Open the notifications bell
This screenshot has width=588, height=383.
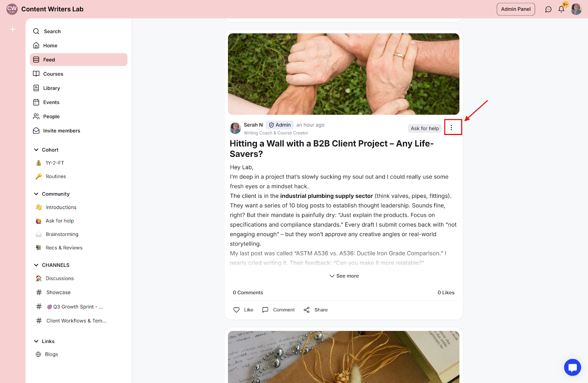pyautogui.click(x=561, y=9)
